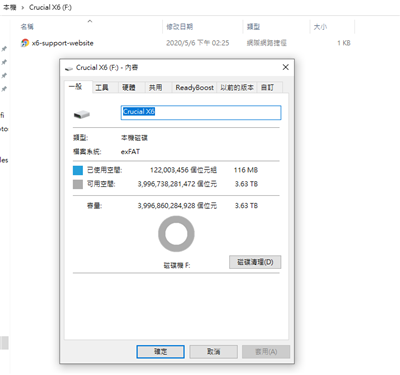Sort by the 修改日期 column header
Image resolution: width=400 pixels, height=375 pixels.
pyautogui.click(x=180, y=27)
